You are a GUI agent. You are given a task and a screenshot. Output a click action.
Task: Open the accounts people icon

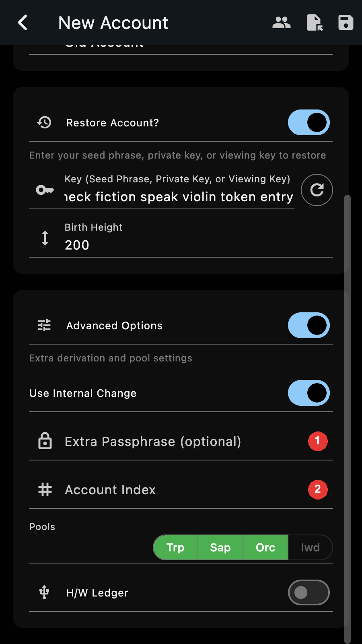(x=282, y=23)
